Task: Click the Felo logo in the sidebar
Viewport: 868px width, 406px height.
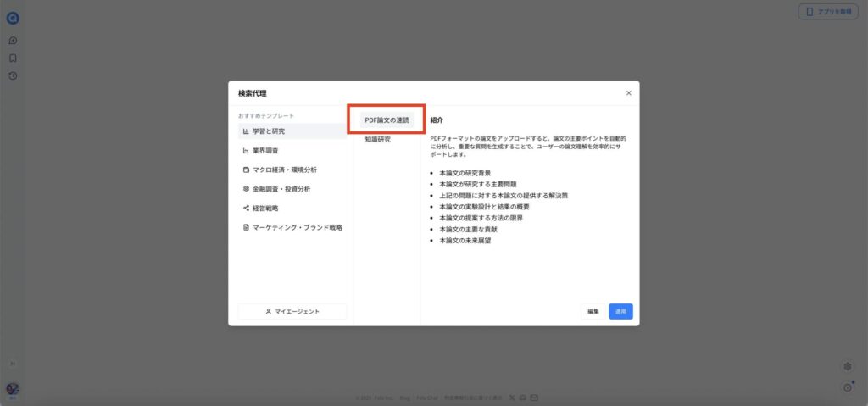Action: [x=13, y=19]
